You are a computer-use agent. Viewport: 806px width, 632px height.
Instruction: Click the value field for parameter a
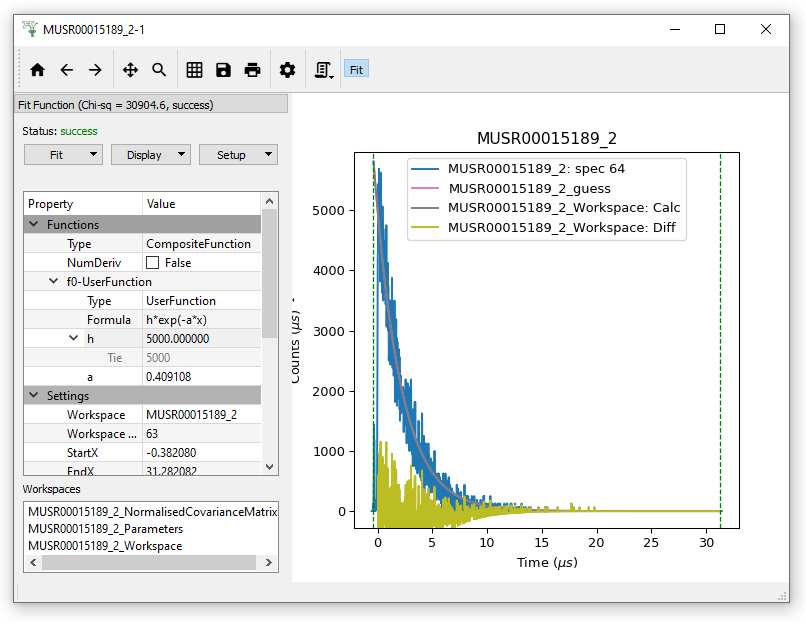(x=200, y=377)
